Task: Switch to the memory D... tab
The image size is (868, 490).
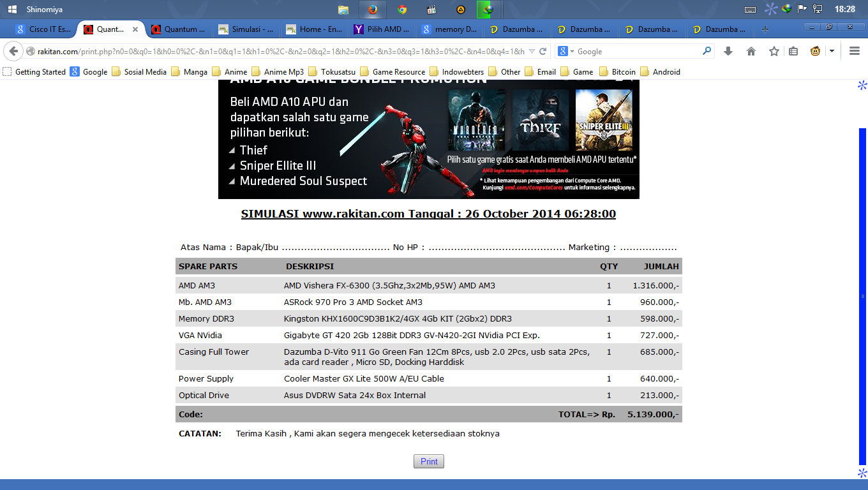Action: pyautogui.click(x=449, y=29)
